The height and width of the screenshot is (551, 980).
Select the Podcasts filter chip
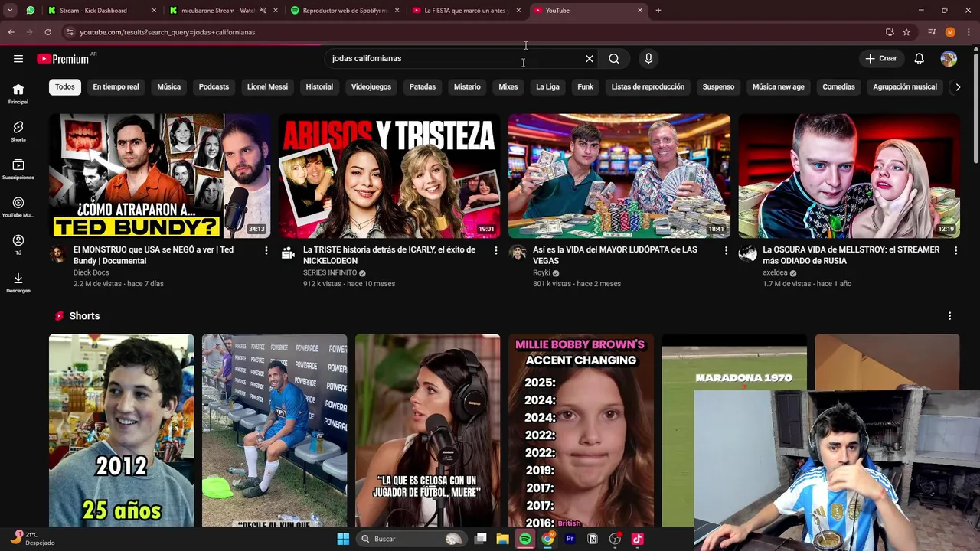(x=214, y=87)
